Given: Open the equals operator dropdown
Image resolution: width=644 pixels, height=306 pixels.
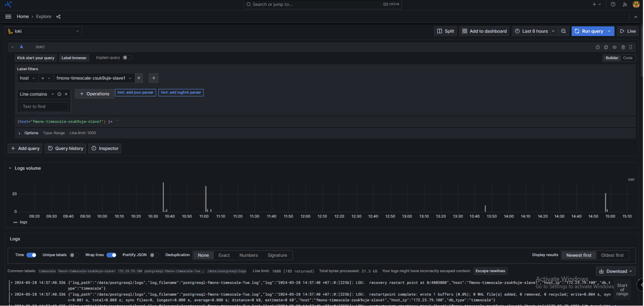Looking at the screenshot, I should [46, 78].
